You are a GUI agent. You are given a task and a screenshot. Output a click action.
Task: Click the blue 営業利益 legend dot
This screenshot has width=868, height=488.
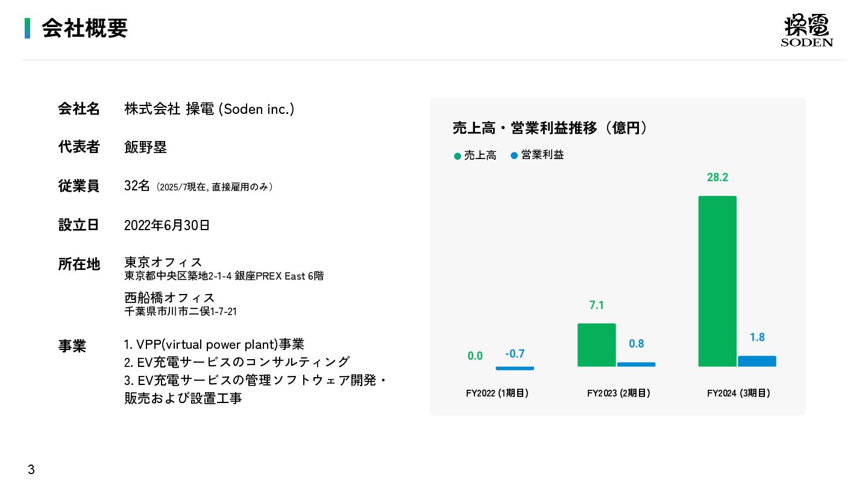click(514, 155)
